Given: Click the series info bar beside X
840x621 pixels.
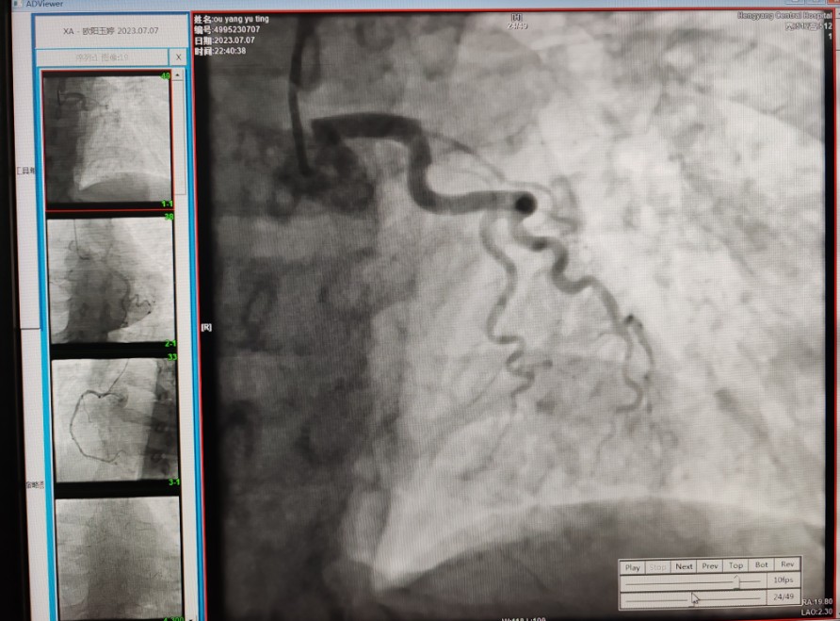Looking at the screenshot, I should (102, 57).
